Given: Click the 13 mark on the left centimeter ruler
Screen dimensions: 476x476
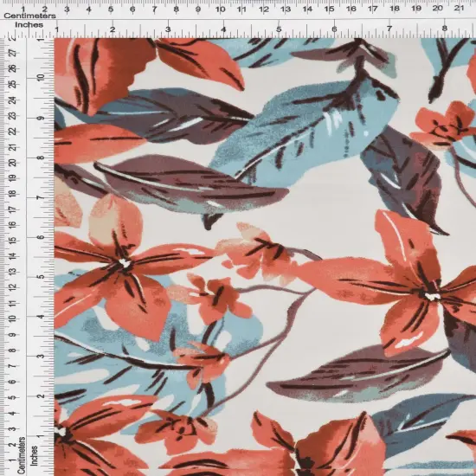Looking at the screenshot, I should [13, 272].
